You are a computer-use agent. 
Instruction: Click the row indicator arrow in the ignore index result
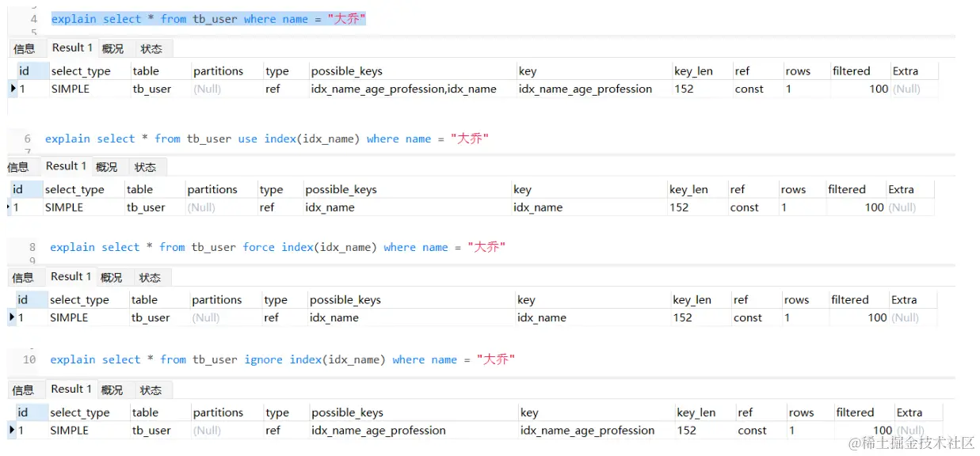[x=13, y=430]
